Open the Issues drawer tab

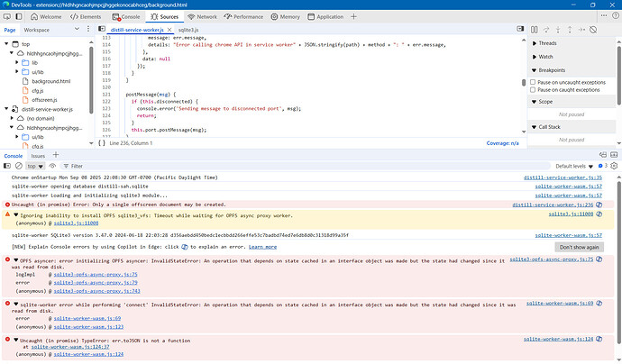pos(38,156)
